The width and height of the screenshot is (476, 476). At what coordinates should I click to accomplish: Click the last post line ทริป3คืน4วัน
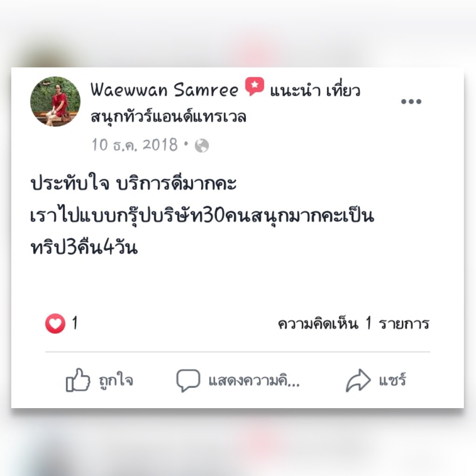(85, 247)
